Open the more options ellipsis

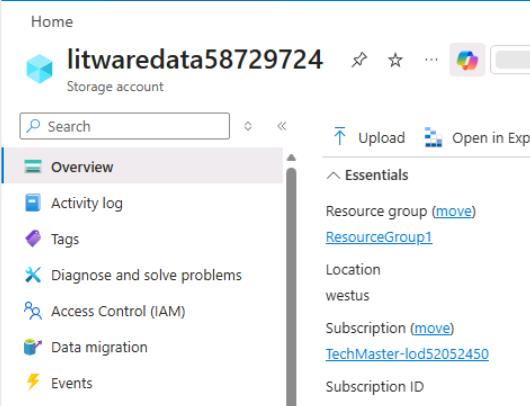pos(431,60)
